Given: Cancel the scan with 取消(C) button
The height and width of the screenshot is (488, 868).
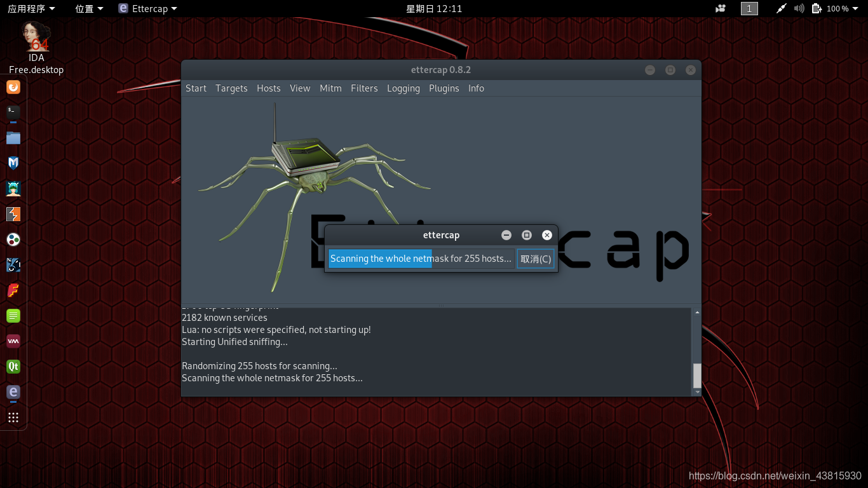Looking at the screenshot, I should (x=536, y=259).
